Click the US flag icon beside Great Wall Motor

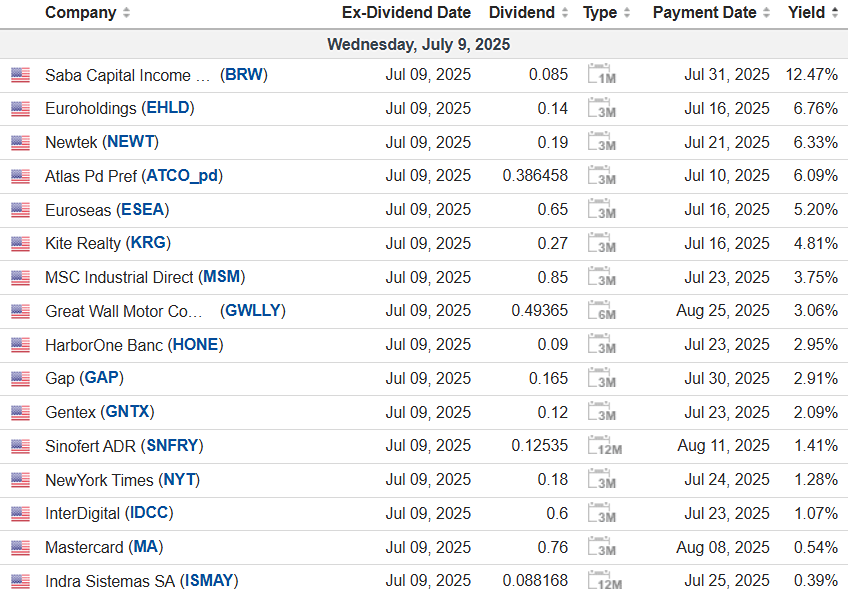coord(21,311)
